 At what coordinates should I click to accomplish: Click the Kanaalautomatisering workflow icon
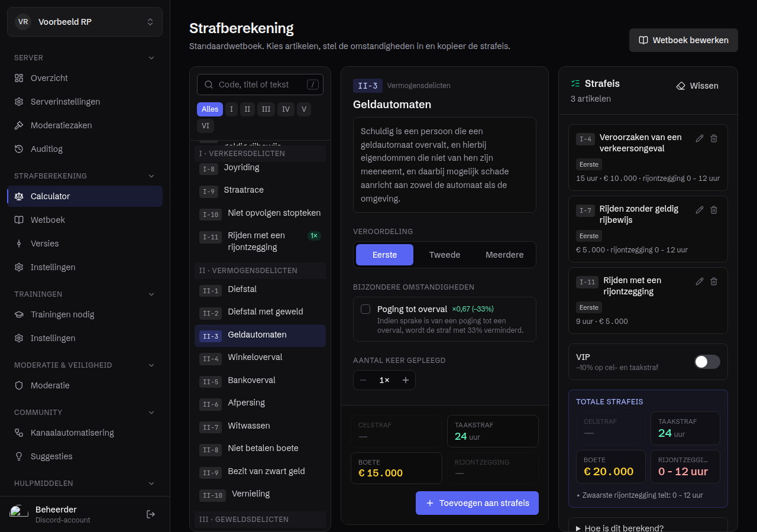19,433
